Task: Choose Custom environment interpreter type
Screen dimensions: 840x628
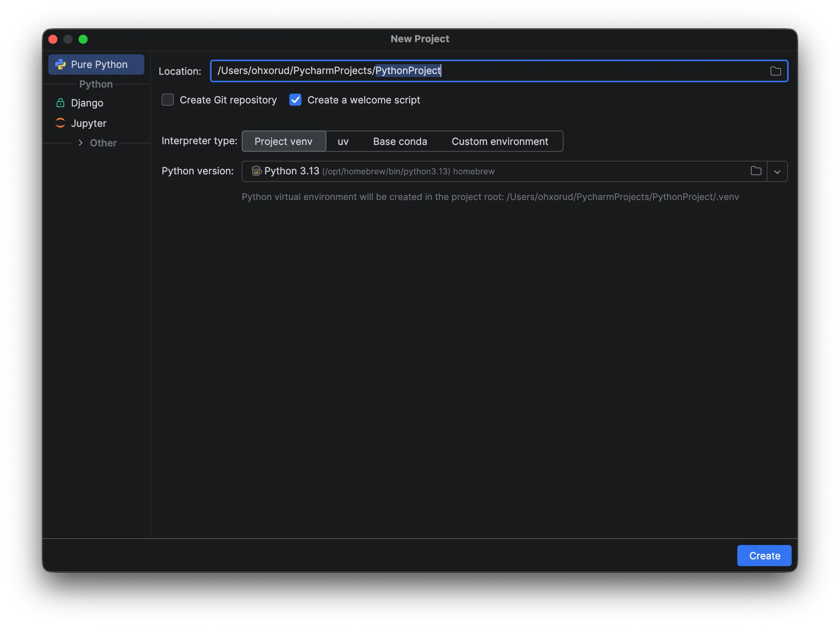Action: click(x=500, y=141)
